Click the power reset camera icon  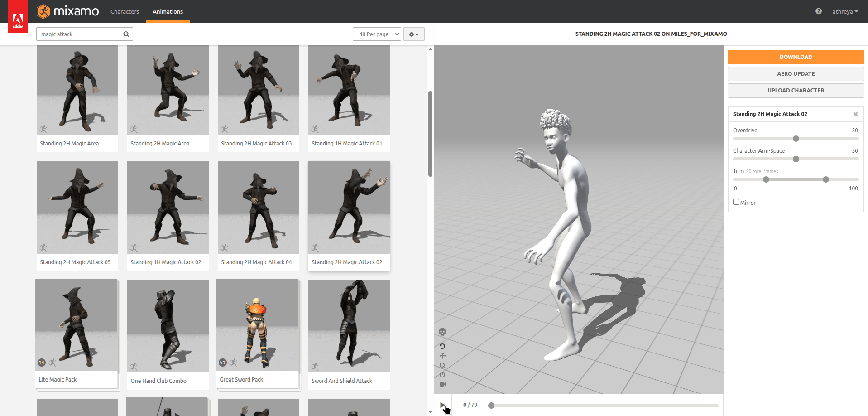442,375
